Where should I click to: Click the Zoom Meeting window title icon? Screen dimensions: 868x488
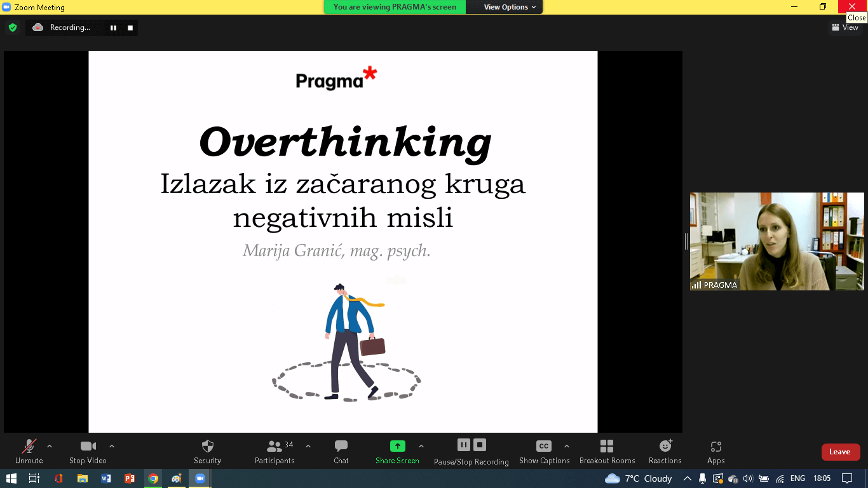[x=7, y=7]
